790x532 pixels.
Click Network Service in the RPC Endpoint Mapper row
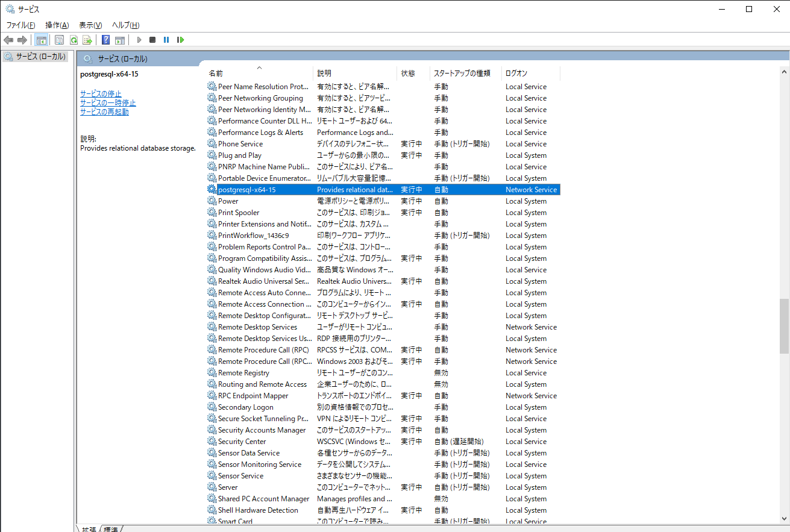[x=531, y=395]
